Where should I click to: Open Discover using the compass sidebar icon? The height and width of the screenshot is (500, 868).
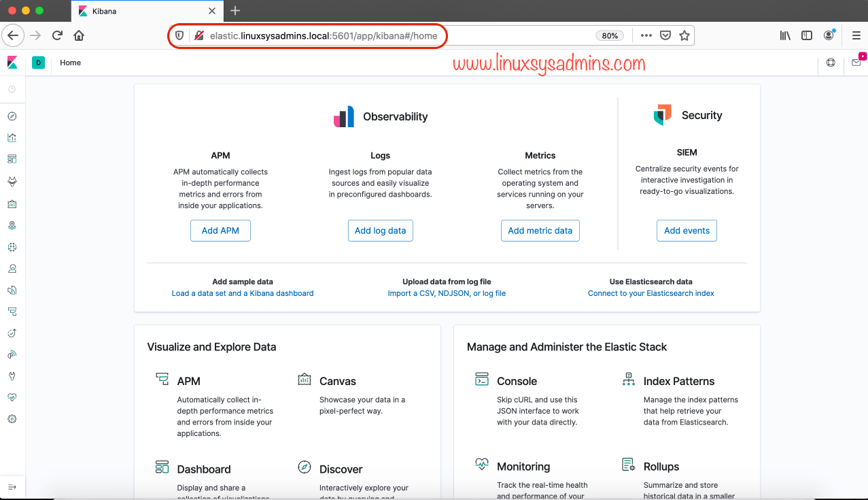coord(12,116)
